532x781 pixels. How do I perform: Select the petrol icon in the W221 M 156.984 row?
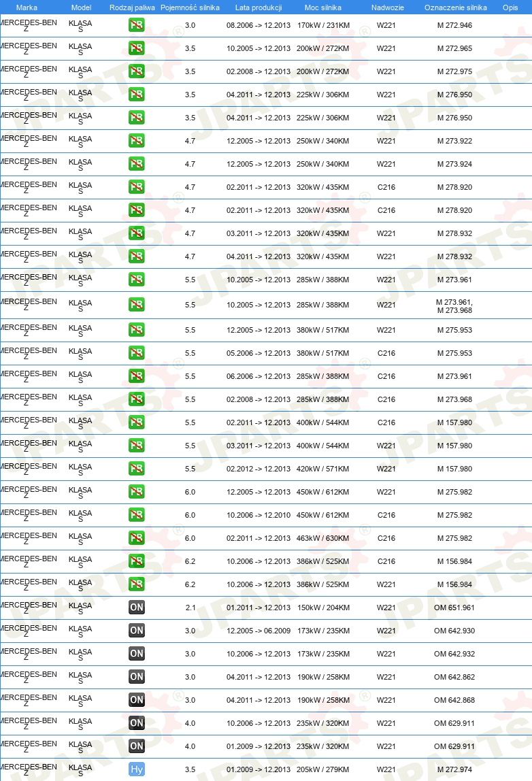(137, 584)
